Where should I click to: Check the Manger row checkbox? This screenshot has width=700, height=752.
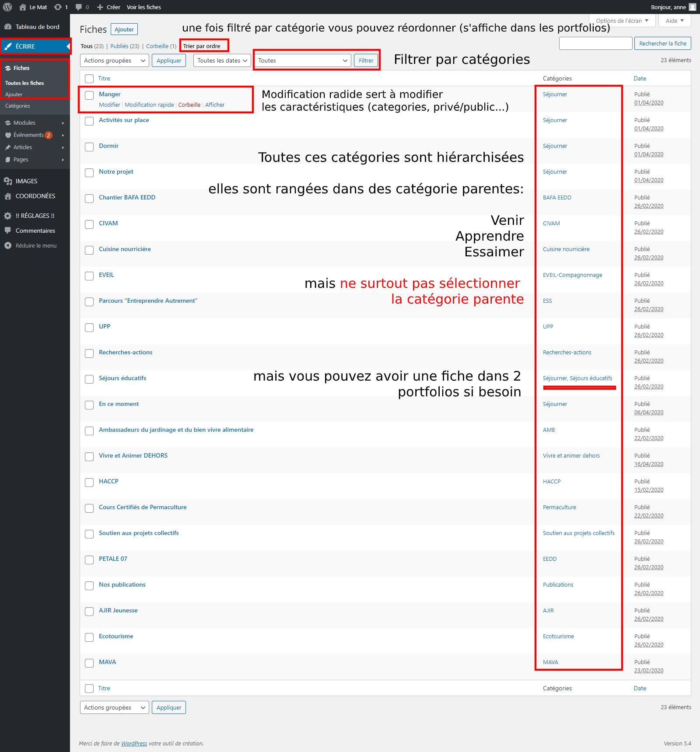point(89,95)
